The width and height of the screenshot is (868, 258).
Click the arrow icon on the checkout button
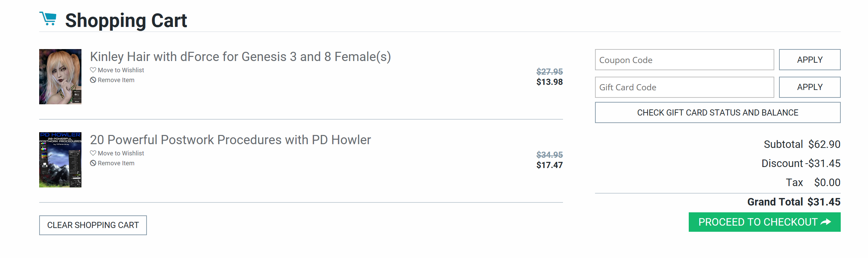(826, 222)
